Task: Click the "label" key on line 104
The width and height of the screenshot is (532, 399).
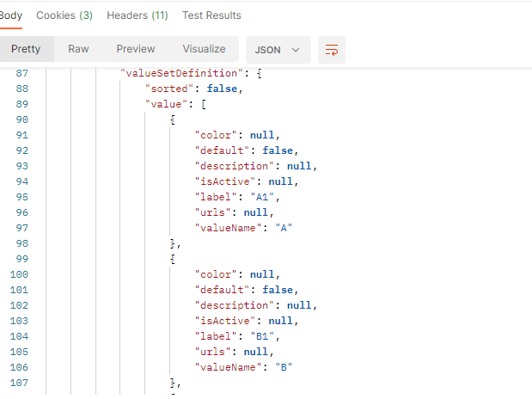Action: 216,336
